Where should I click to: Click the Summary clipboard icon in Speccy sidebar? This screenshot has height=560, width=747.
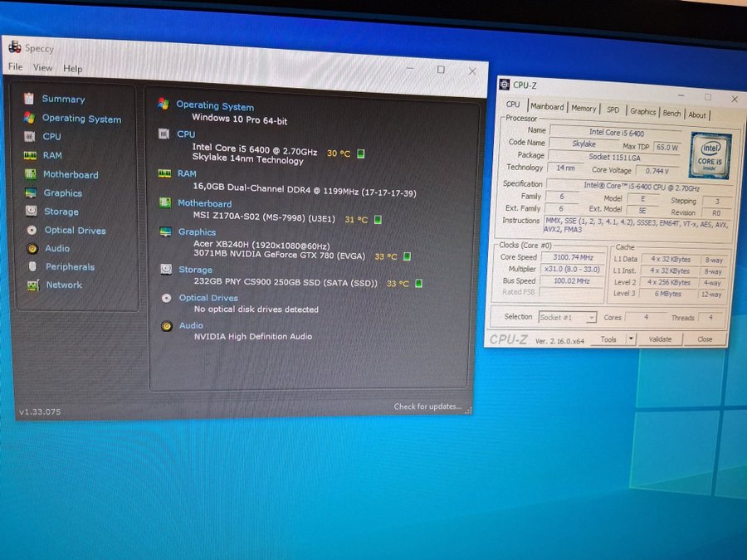pyautogui.click(x=29, y=98)
